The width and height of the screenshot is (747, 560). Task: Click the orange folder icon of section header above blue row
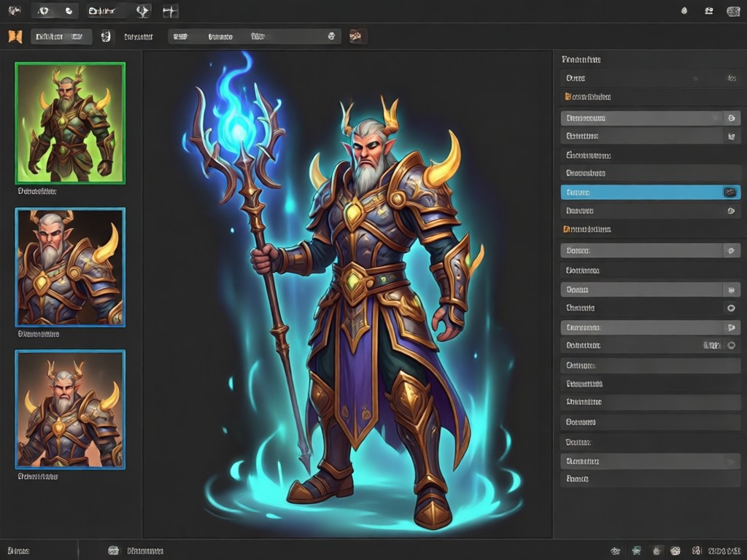[568, 97]
